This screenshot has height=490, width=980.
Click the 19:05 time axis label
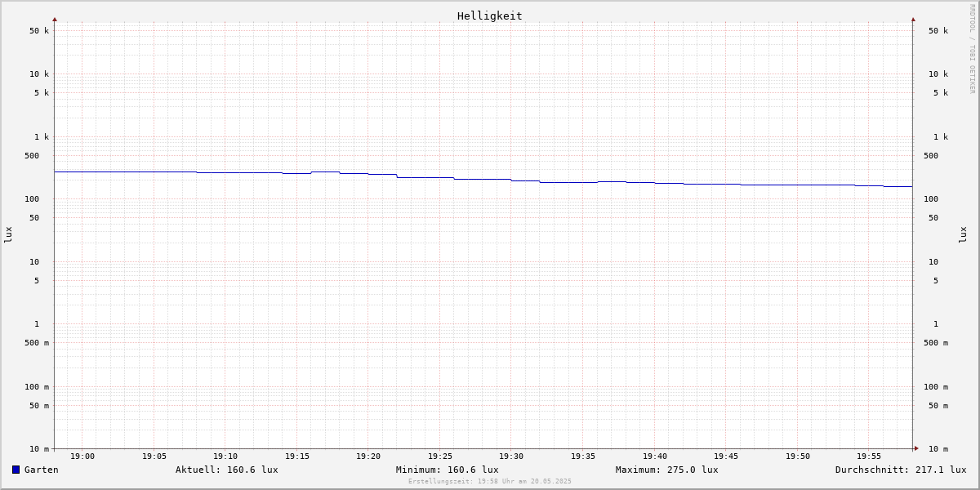154,457
